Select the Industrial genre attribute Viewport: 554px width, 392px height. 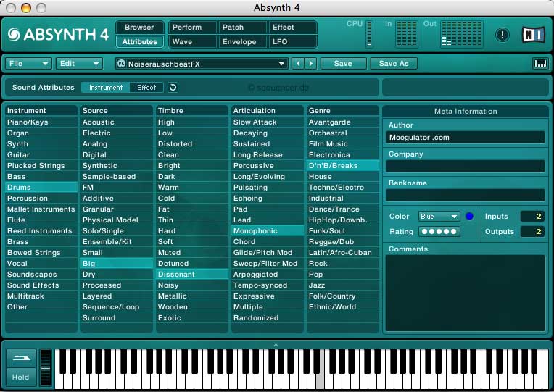tap(343, 198)
